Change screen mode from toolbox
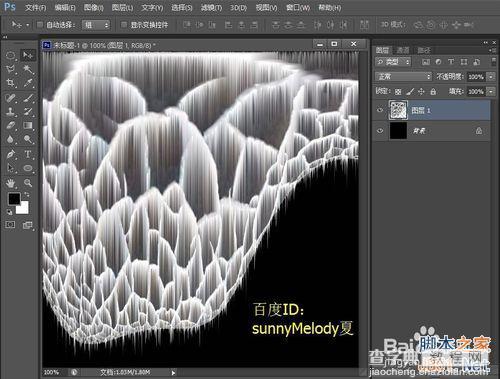The width and height of the screenshot is (500, 379). [x=28, y=225]
